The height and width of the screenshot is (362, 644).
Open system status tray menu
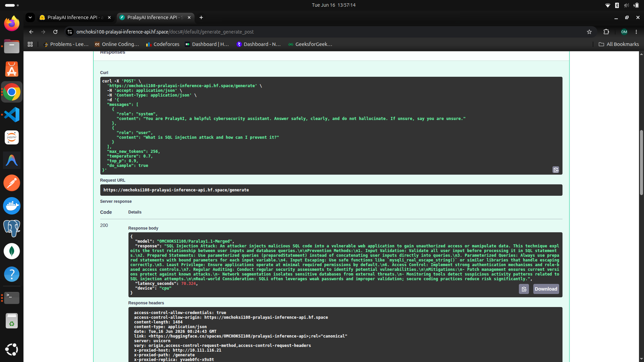[622, 5]
